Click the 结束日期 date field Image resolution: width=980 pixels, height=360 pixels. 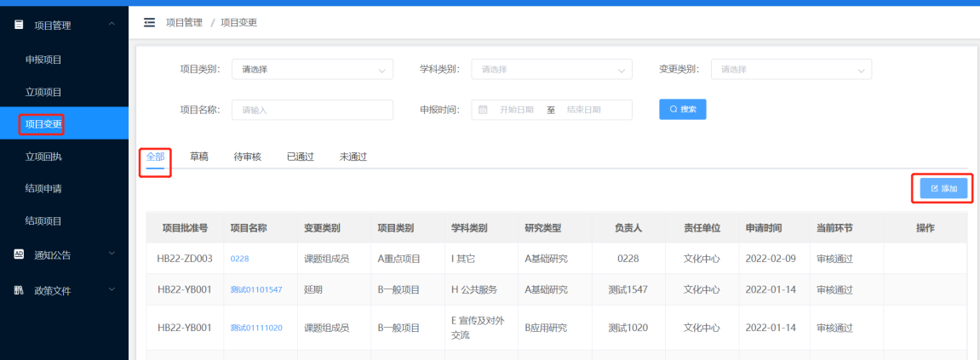coord(584,110)
